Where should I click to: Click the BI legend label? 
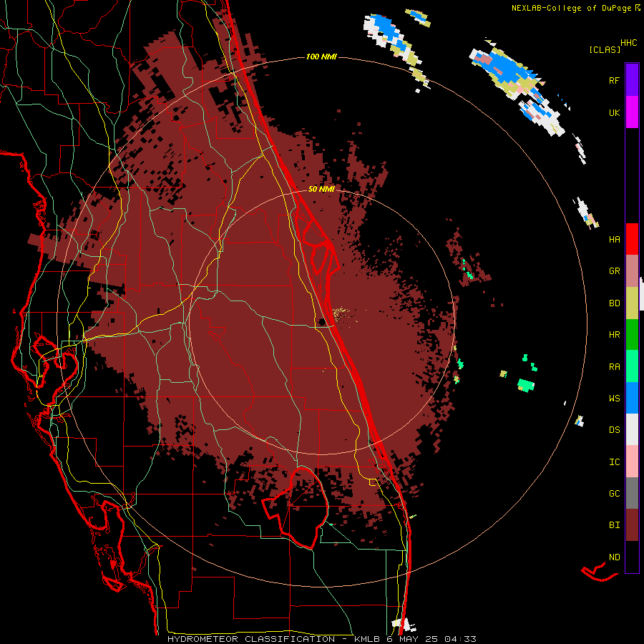coord(614,525)
